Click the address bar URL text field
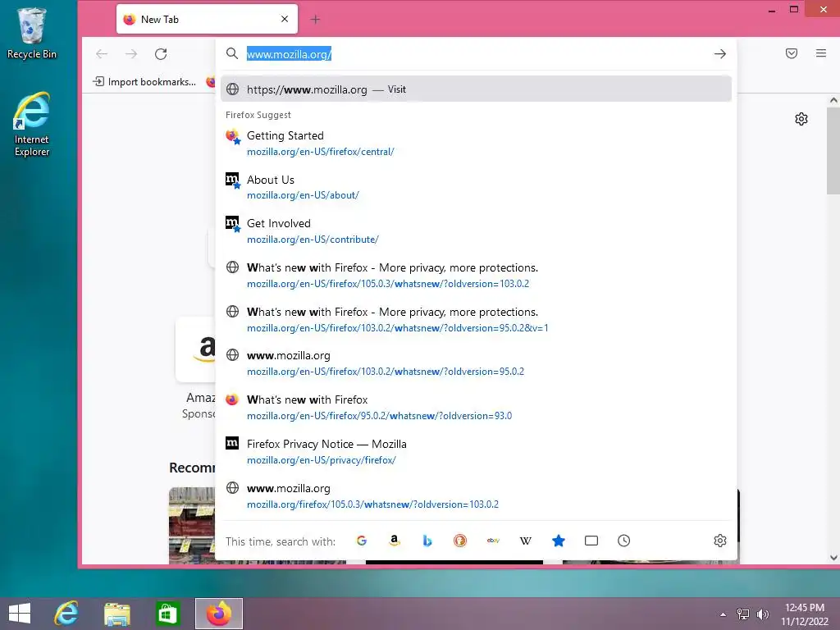Image resolution: width=840 pixels, height=630 pixels. 477,53
